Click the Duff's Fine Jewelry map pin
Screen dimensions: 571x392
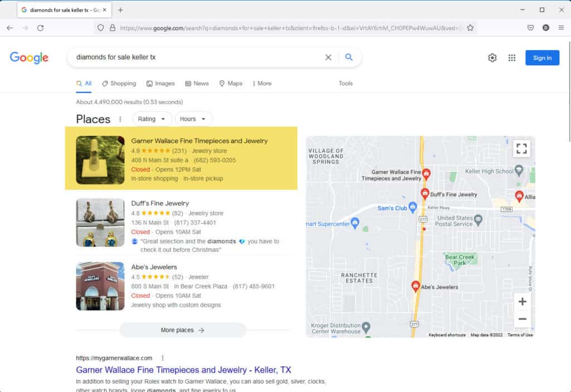(x=424, y=193)
